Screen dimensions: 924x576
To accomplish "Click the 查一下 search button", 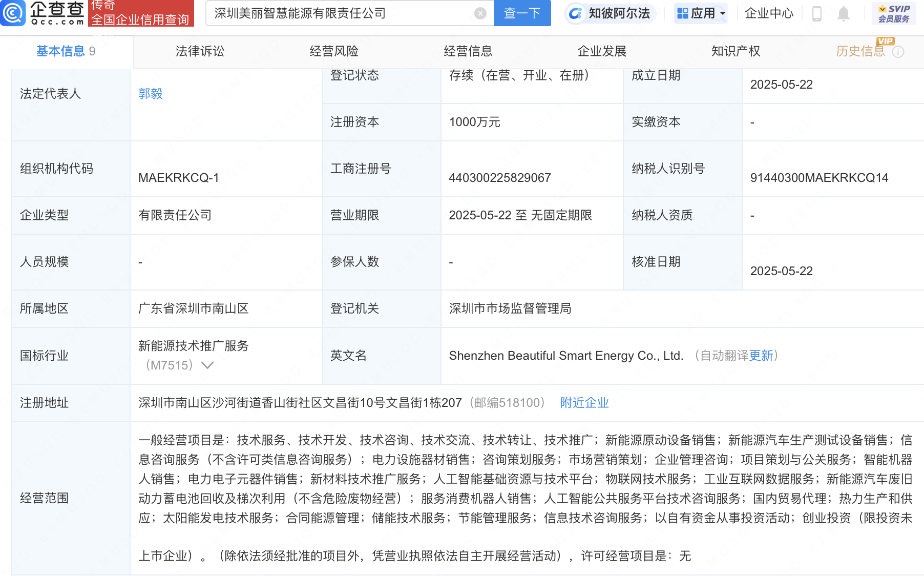I will [x=522, y=13].
